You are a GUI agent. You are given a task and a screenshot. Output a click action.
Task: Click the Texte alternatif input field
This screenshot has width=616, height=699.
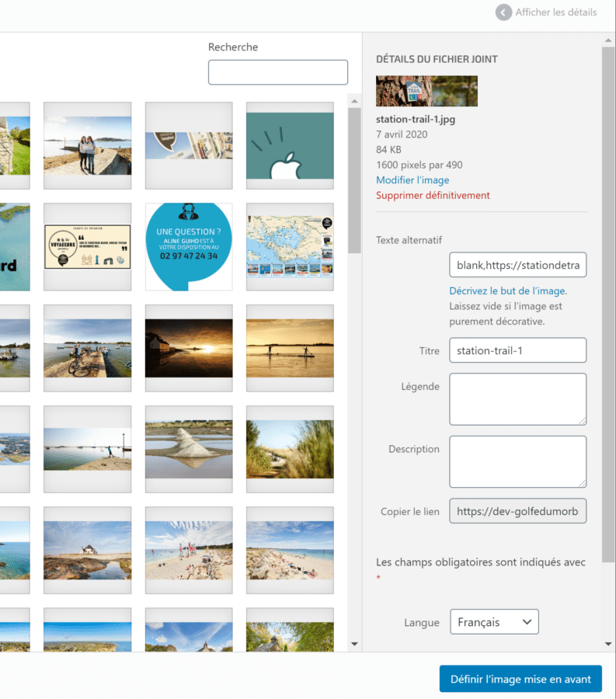tap(517, 265)
